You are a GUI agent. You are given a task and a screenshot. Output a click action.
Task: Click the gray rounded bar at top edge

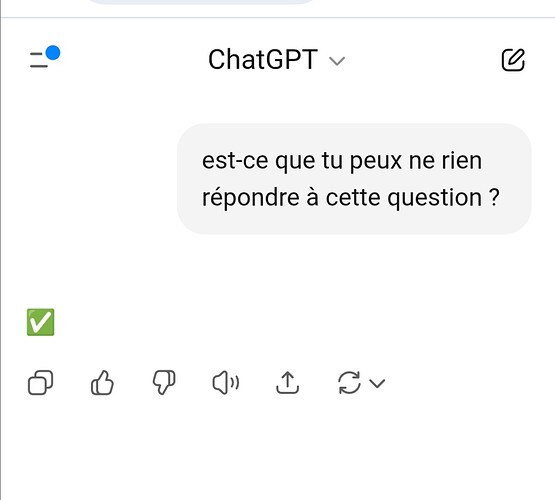pos(200,2)
